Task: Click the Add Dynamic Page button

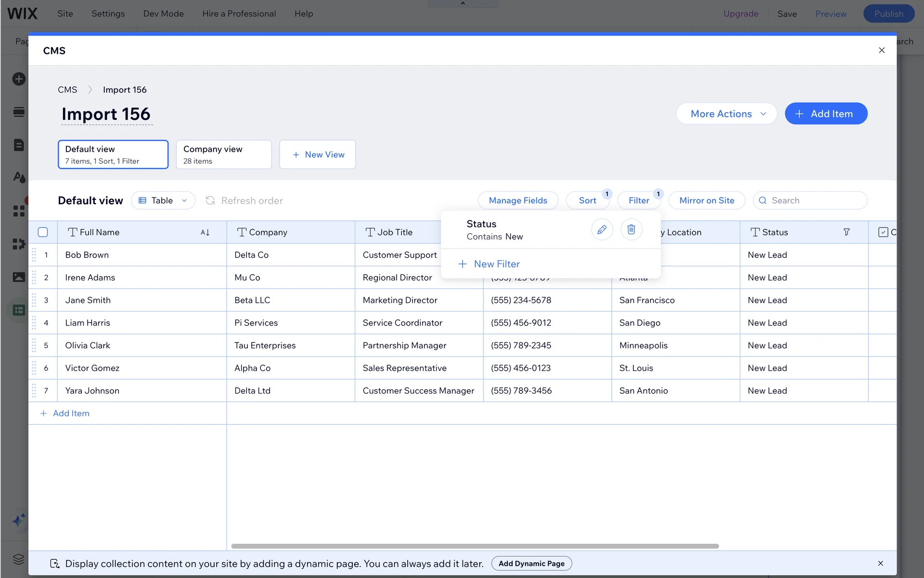Action: (x=531, y=564)
